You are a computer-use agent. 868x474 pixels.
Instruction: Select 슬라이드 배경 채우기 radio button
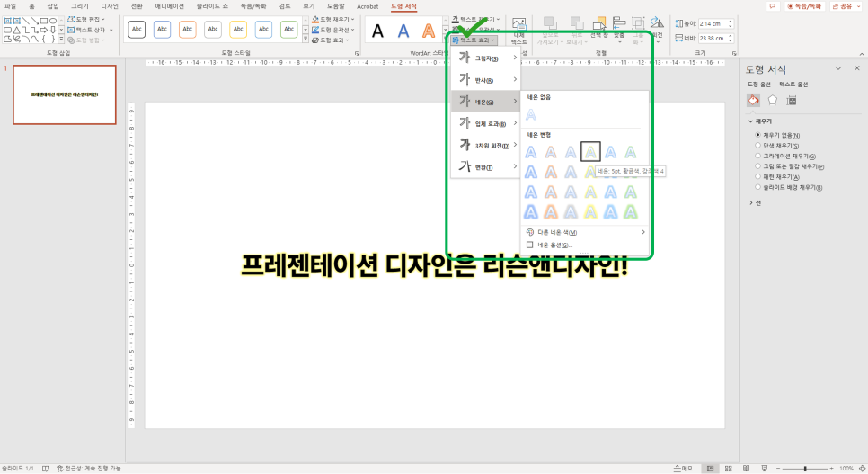coord(757,187)
